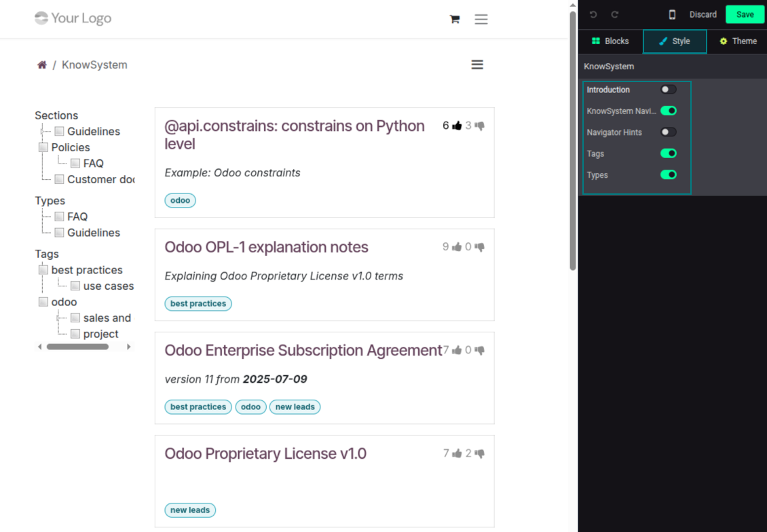Click the home breadcrumb icon
The height and width of the screenshot is (532, 767).
tap(42, 65)
